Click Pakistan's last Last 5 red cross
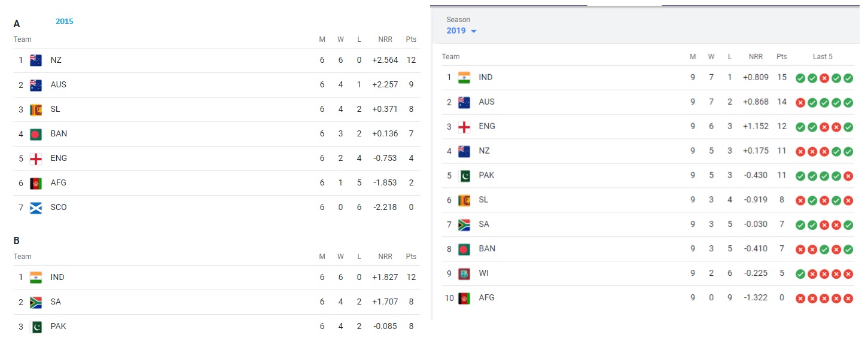 [x=848, y=176]
